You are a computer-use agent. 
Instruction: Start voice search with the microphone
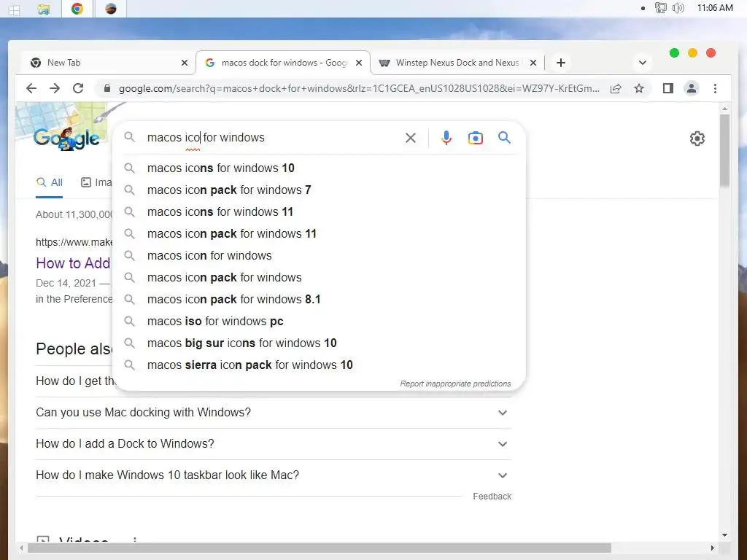(446, 138)
